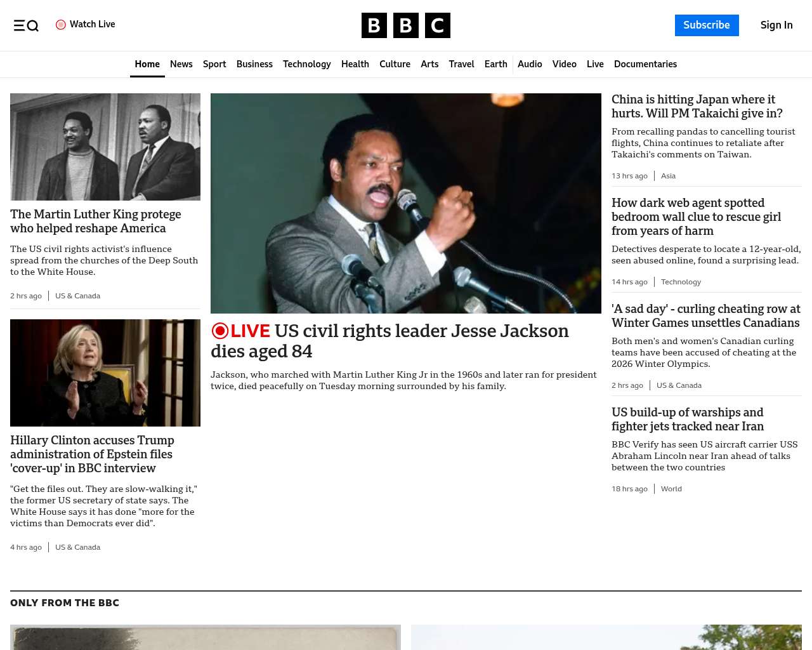Click the 'US civil rights activist's influence' summary
The image size is (812, 650).
(104, 260)
